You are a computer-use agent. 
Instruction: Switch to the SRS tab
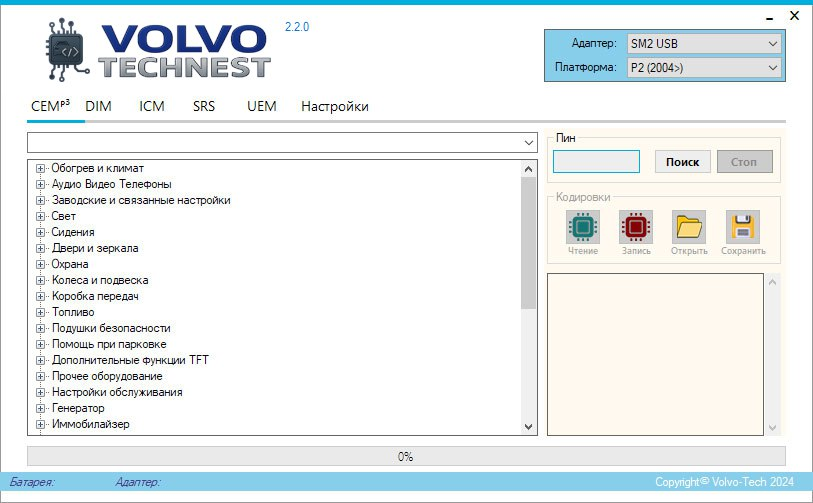pos(204,106)
